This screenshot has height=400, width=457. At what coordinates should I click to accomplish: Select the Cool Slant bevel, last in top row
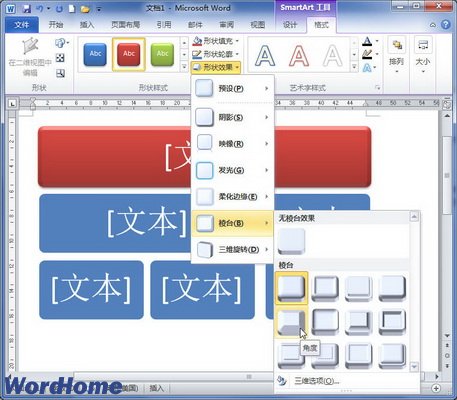click(392, 288)
